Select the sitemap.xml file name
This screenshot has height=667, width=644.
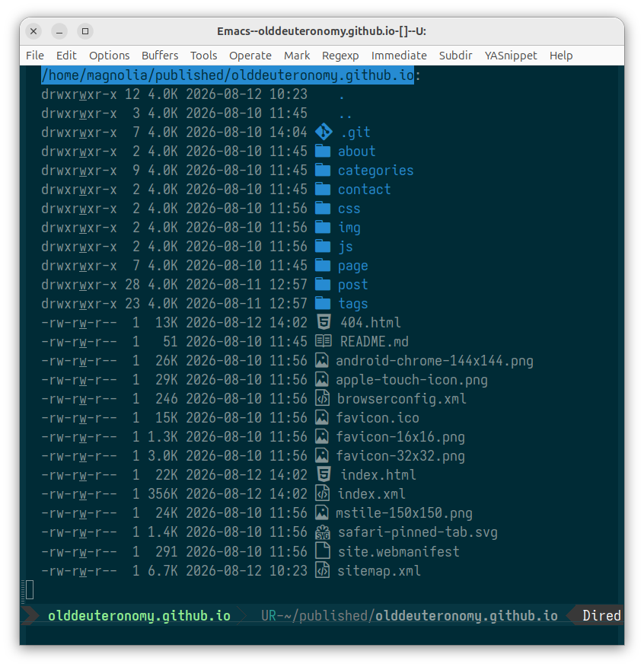click(379, 570)
